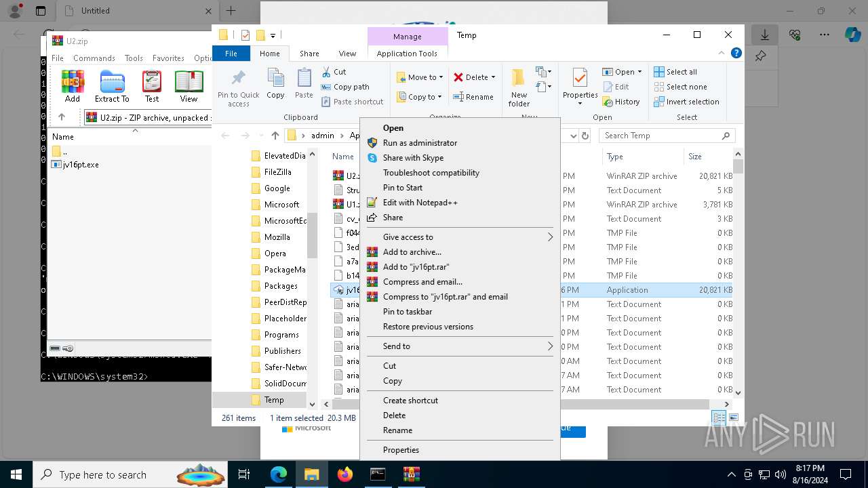Open the Move to dropdown
Viewport: 868px width, 488px height.
[x=420, y=77]
